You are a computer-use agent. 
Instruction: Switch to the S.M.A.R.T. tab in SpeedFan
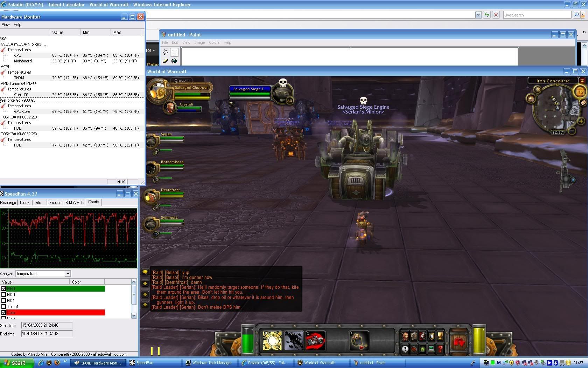coord(75,202)
